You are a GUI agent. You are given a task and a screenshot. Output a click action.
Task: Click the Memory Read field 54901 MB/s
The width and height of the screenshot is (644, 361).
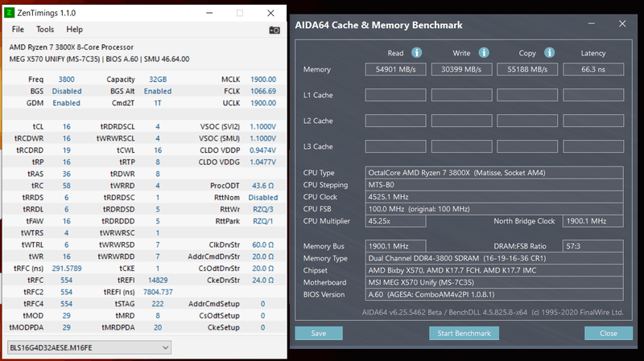[395, 69]
